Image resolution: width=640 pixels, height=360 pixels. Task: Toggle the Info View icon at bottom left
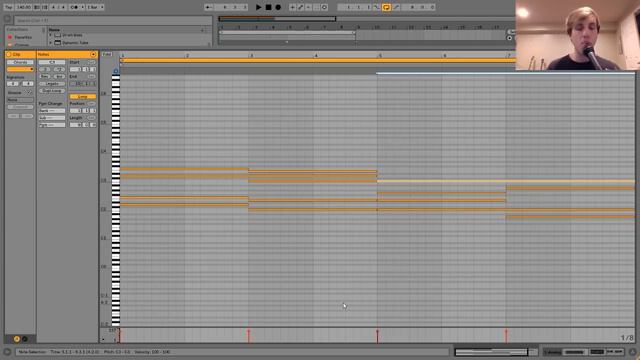pyautogui.click(x=7, y=352)
